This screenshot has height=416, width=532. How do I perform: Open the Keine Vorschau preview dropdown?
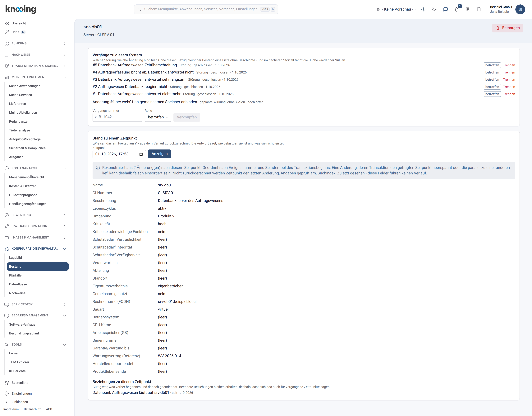[397, 9]
